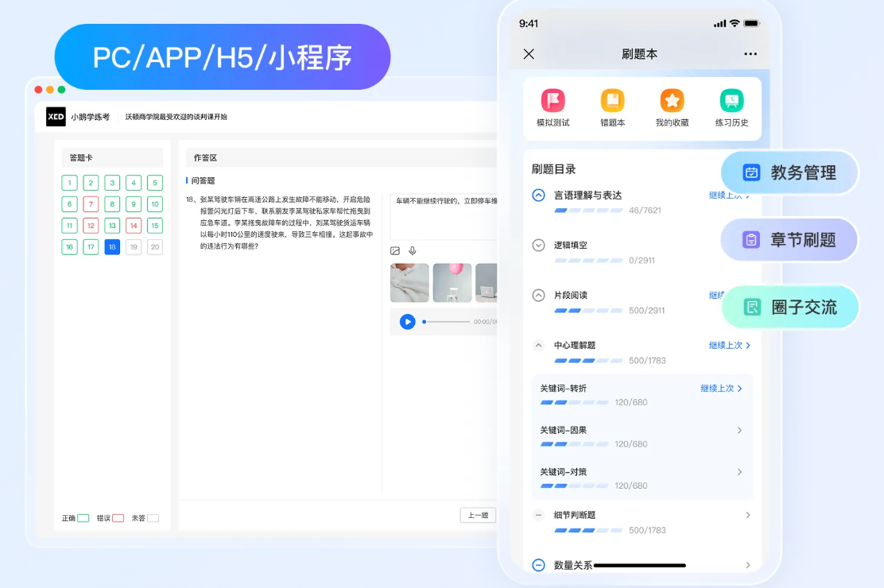
Task: Open 数量关系 via its right arrow
Action: tap(748, 565)
